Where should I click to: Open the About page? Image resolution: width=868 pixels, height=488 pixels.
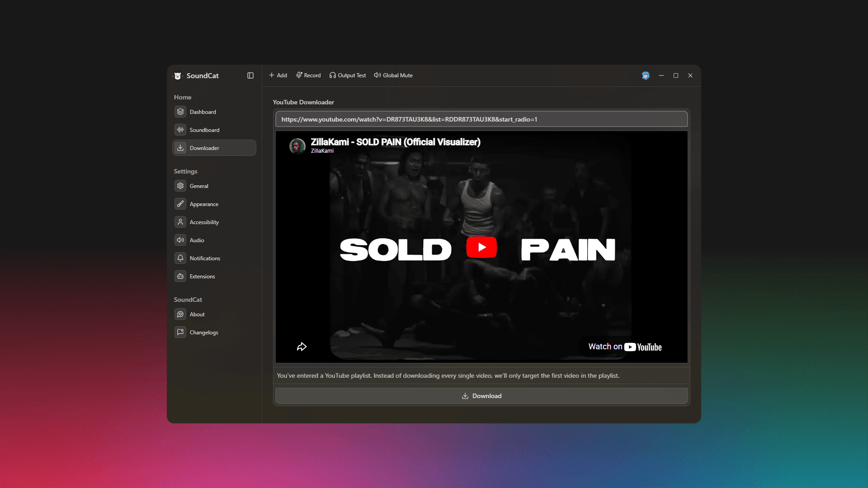tap(214, 314)
